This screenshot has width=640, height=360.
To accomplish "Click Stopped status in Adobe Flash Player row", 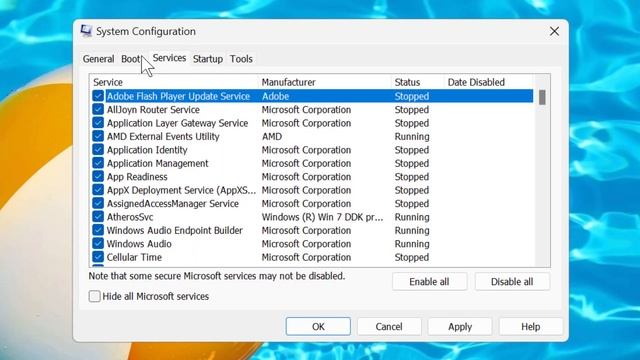I will tap(411, 96).
